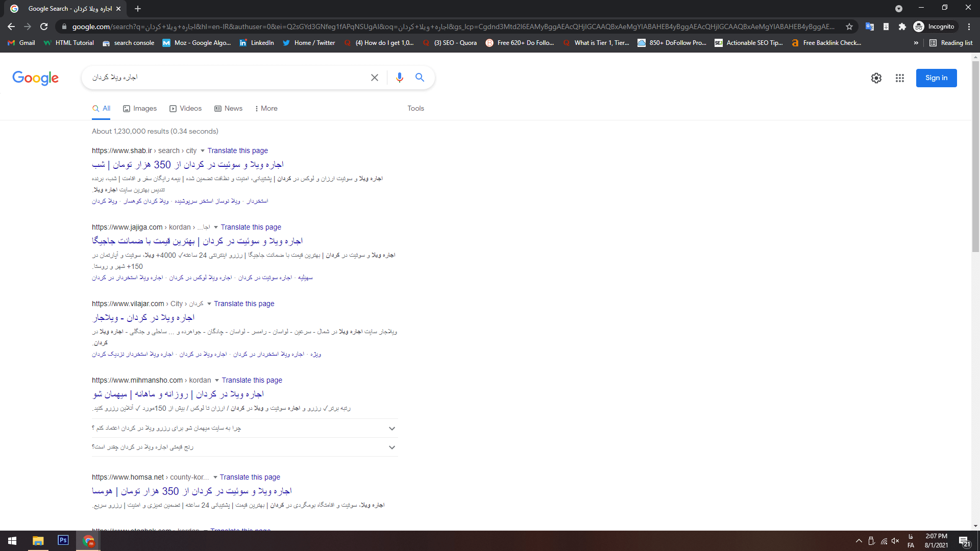Sign in to Google account

(937, 78)
